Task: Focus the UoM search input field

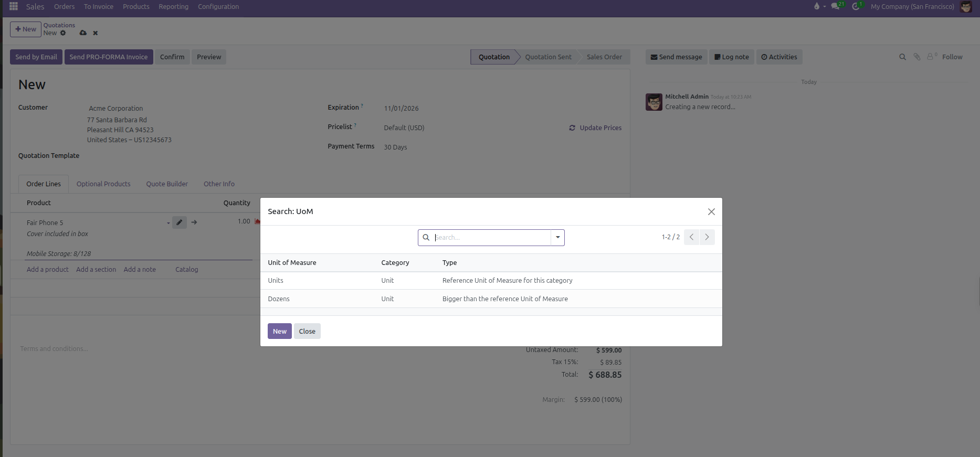Action: coord(491,237)
